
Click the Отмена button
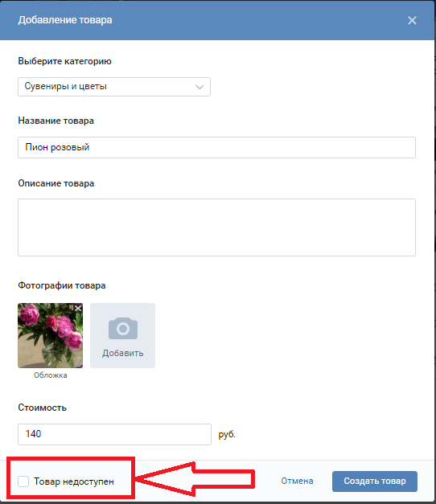(x=297, y=481)
